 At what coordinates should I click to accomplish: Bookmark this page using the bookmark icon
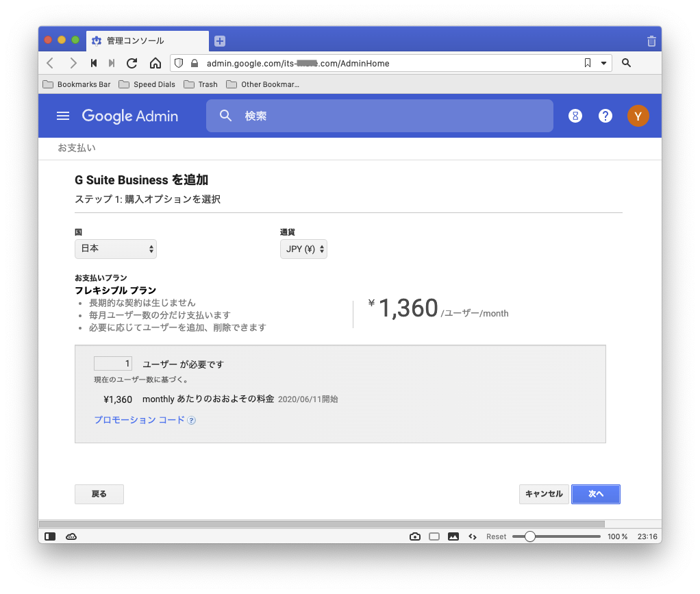click(587, 63)
